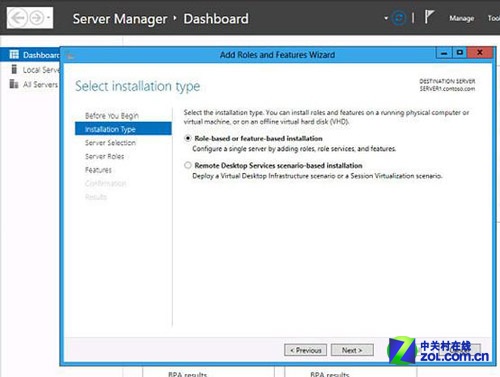Click the Next button in the wizard
The width and height of the screenshot is (500, 377).
352,350
